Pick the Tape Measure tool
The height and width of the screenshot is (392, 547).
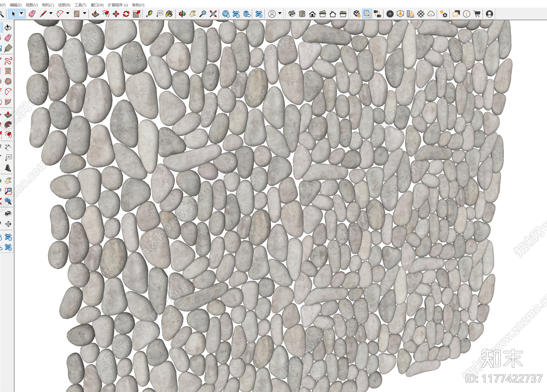tap(149, 14)
